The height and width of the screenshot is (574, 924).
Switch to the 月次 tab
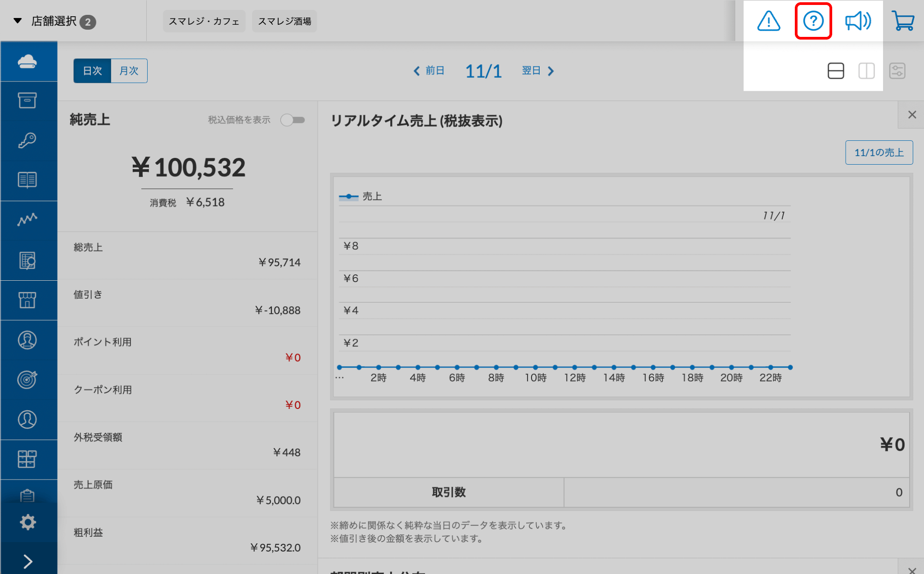point(129,71)
